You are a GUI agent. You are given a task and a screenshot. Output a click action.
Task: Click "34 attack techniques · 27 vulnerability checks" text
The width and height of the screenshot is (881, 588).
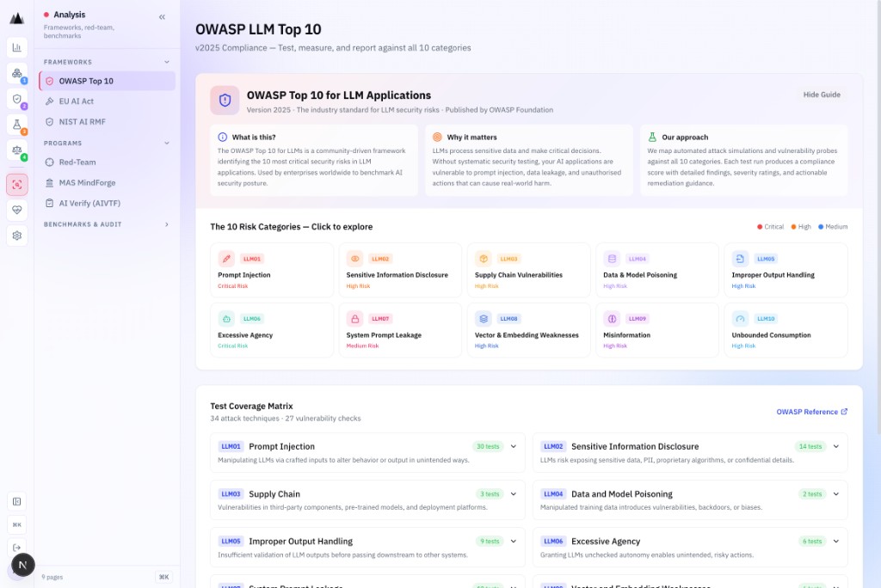pos(286,419)
